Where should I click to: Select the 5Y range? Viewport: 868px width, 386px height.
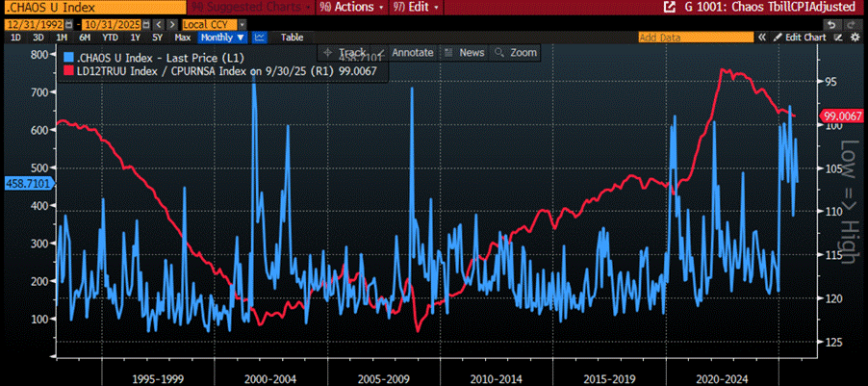(158, 38)
